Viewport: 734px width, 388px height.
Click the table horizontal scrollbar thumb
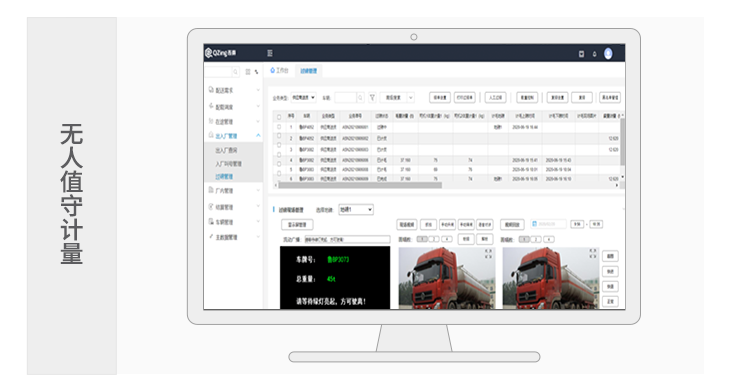360,185
